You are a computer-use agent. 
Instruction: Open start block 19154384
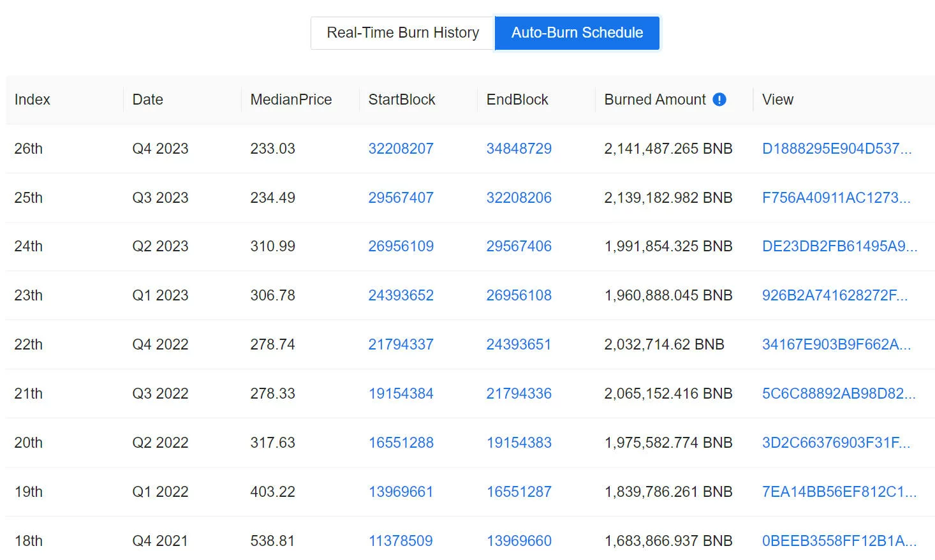pyautogui.click(x=401, y=394)
